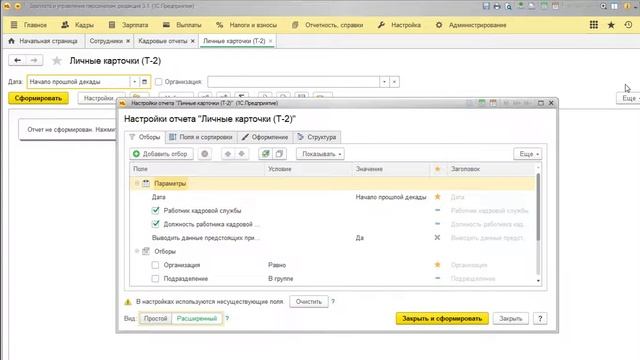The image size is (640, 360).
Task: Add page to favorites with the gray star
Action: (x=57, y=61)
